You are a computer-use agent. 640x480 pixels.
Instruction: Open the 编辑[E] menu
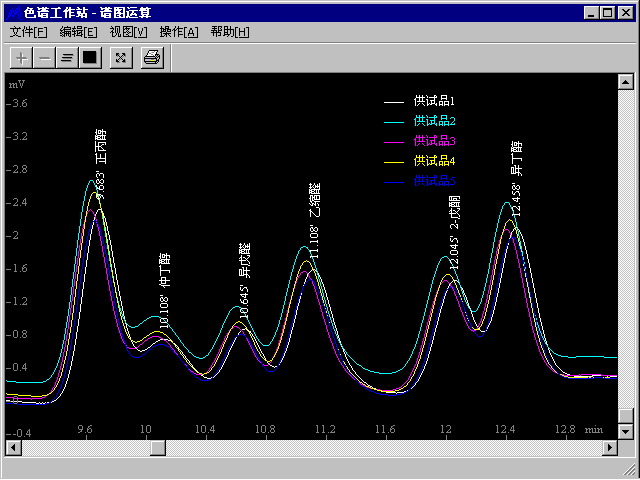tap(78, 32)
